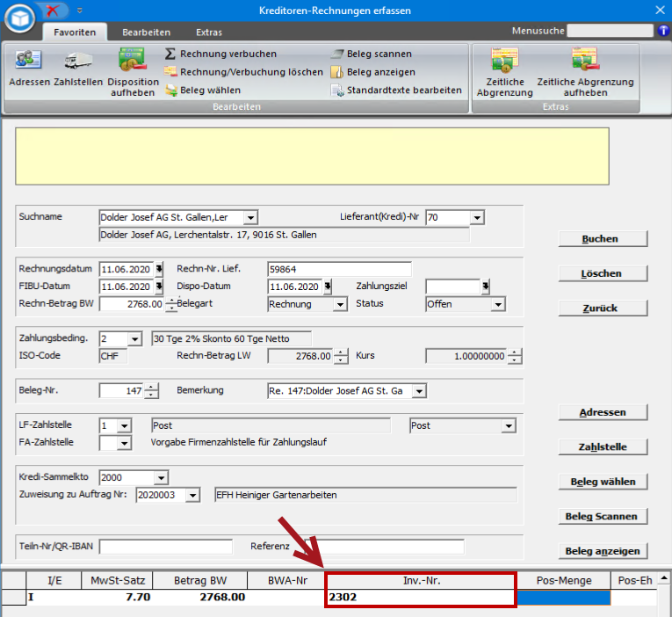Click the BWA-Nr column header
Image resolution: width=672 pixels, height=617 pixels.
[287, 581]
